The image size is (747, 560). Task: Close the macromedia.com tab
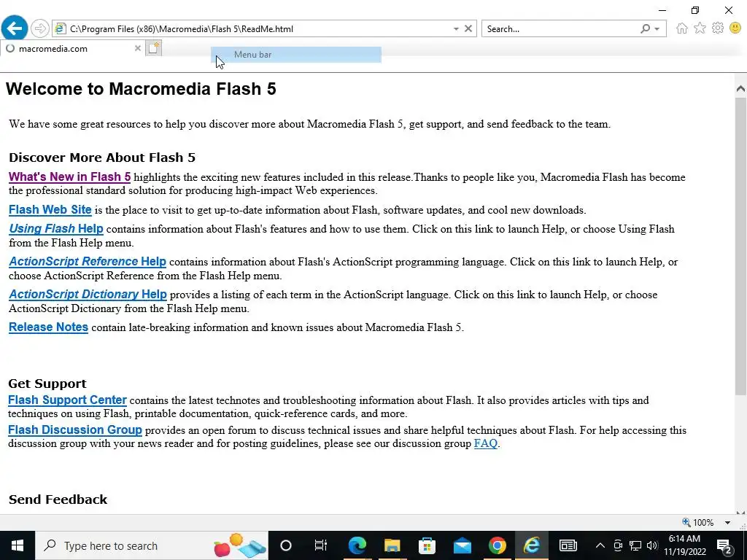pos(137,48)
